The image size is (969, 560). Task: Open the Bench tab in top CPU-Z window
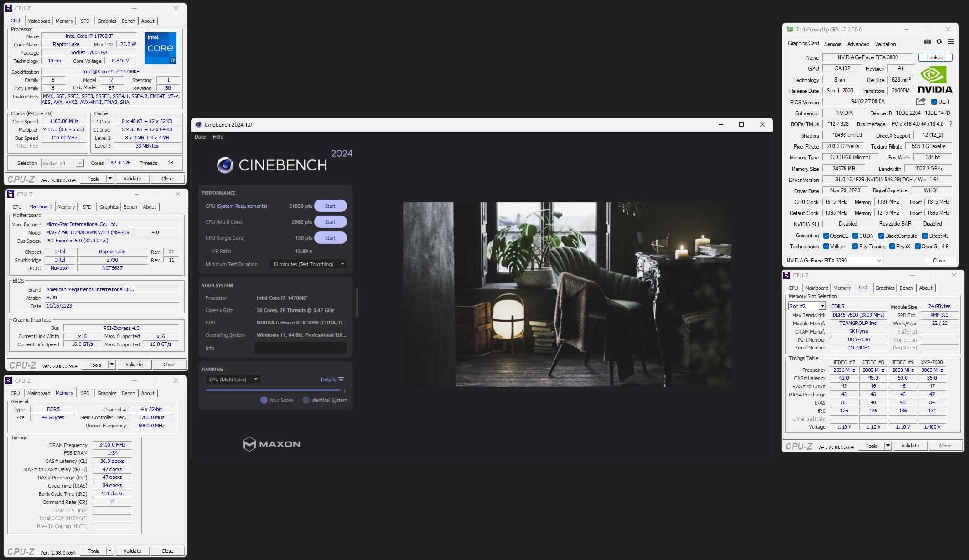coord(129,21)
